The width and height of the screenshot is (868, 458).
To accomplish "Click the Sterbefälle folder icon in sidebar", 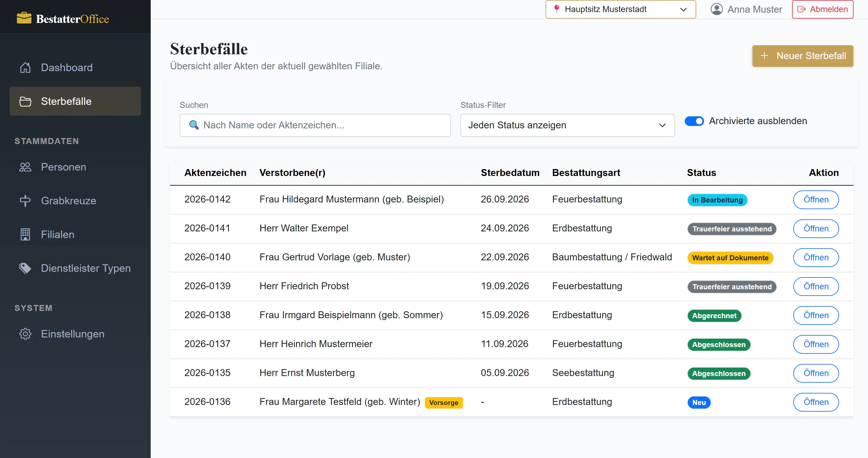I will (x=25, y=101).
